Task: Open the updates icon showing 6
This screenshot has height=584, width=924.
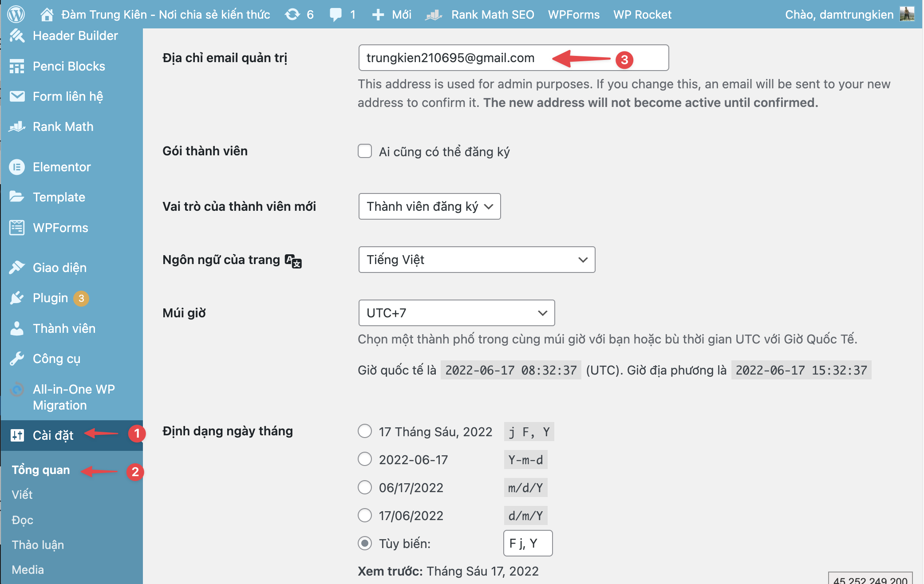Action: [x=292, y=15]
